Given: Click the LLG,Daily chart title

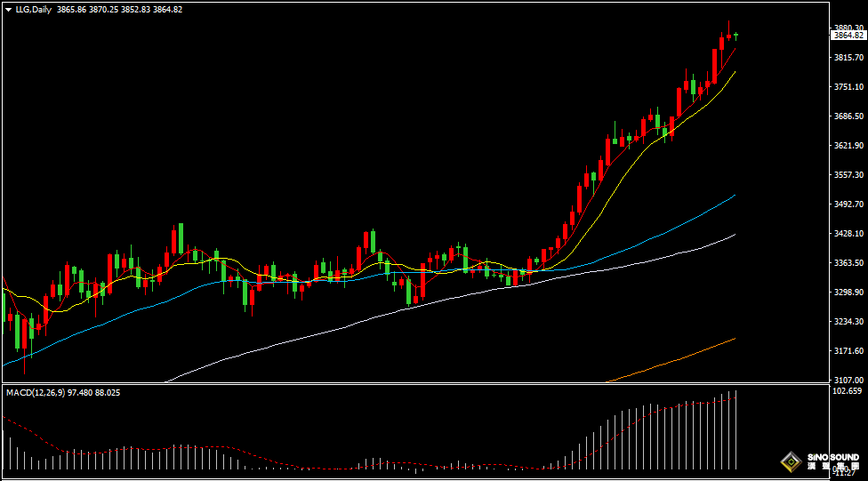Looking at the screenshot, I should click(32, 9).
